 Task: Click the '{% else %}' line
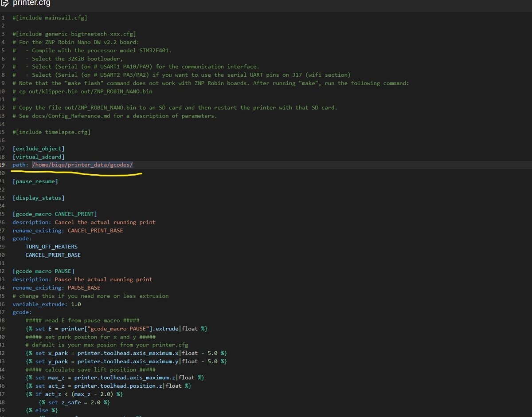click(42, 410)
